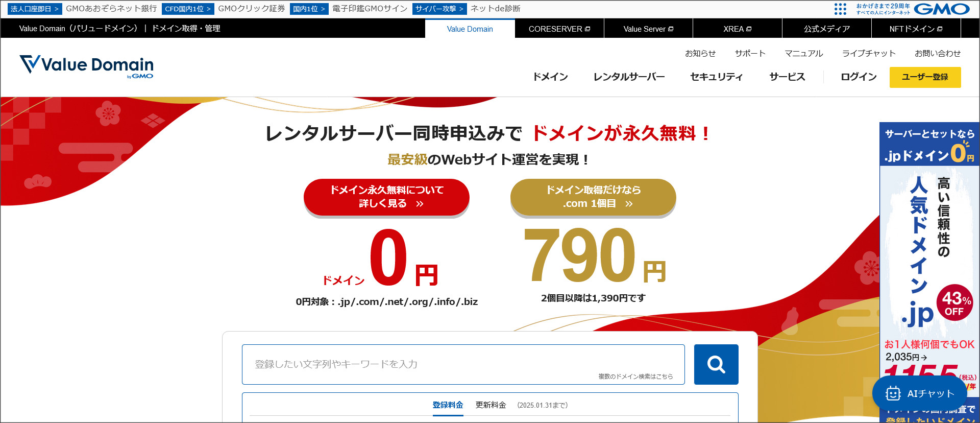980x423 pixels.
Task: Select the 更新料金 tab
Action: pos(491,405)
